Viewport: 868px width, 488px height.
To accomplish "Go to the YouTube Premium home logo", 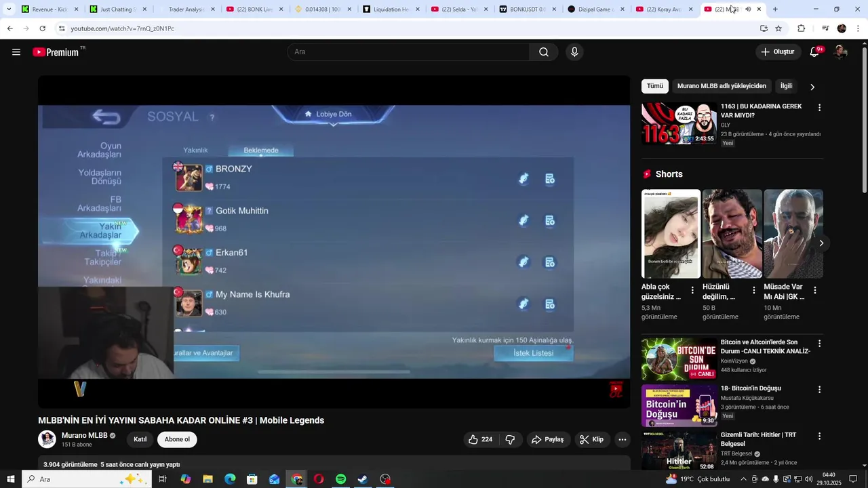I will [x=56, y=52].
